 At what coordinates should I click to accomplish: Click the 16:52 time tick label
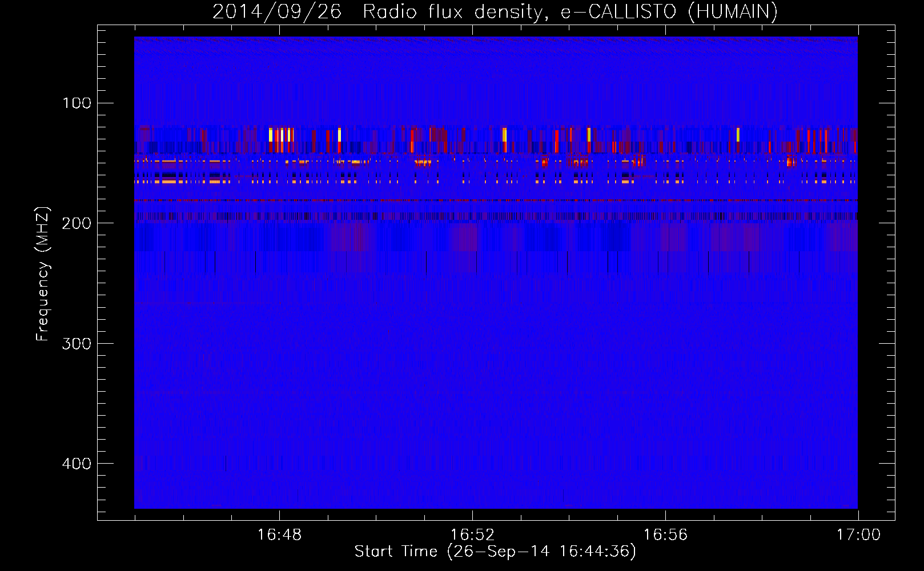coord(472,535)
